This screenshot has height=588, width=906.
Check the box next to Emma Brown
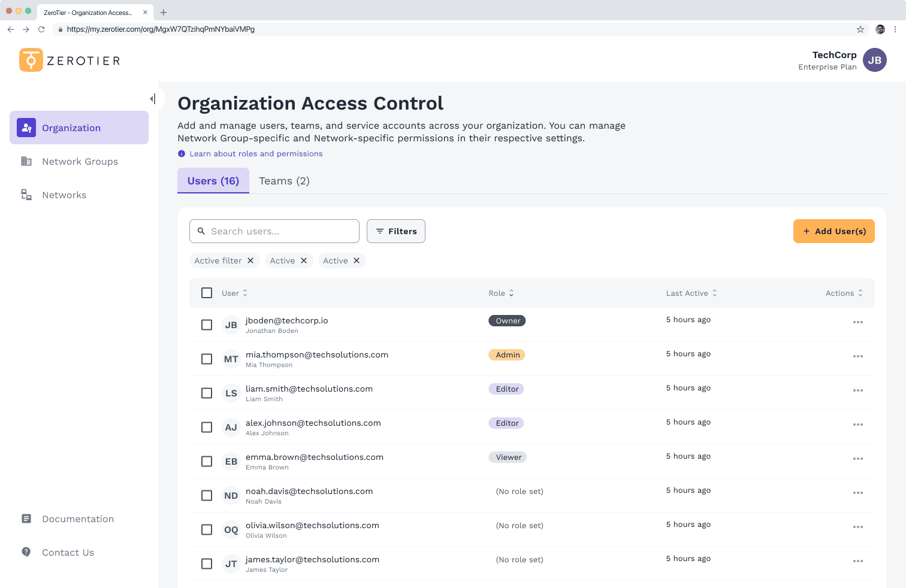207,461
